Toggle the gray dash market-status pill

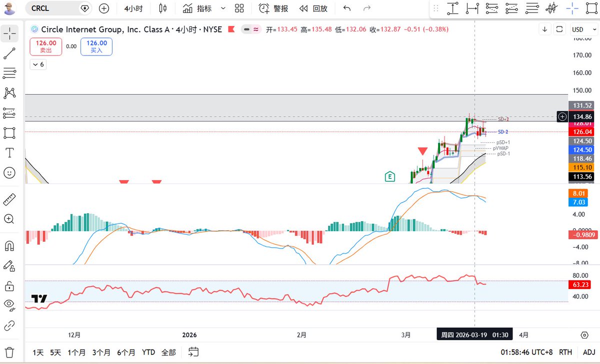(246, 29)
